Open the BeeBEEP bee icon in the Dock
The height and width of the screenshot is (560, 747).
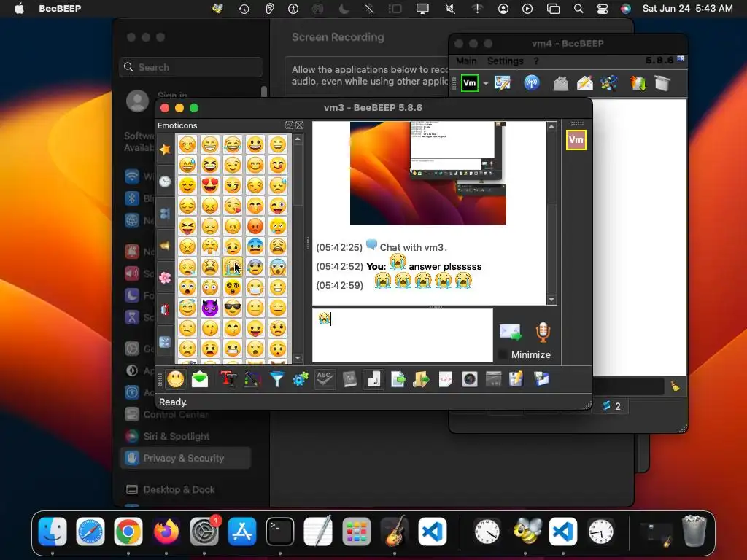pyautogui.click(x=527, y=531)
